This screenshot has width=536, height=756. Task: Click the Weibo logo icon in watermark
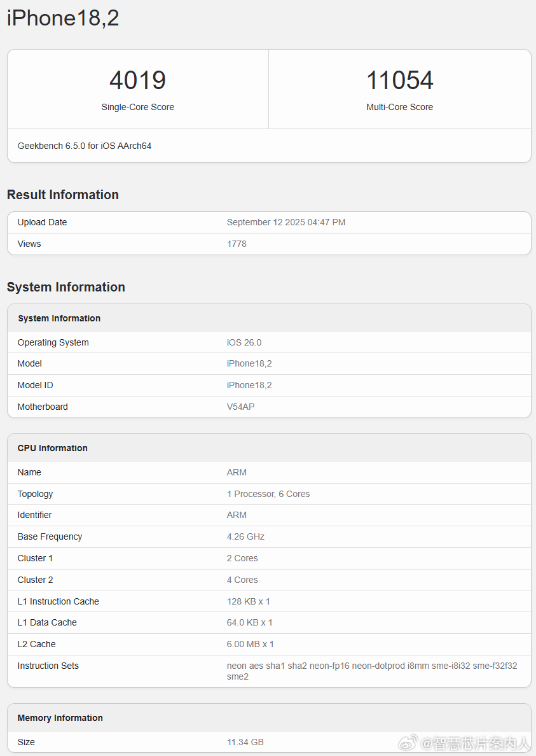click(408, 743)
